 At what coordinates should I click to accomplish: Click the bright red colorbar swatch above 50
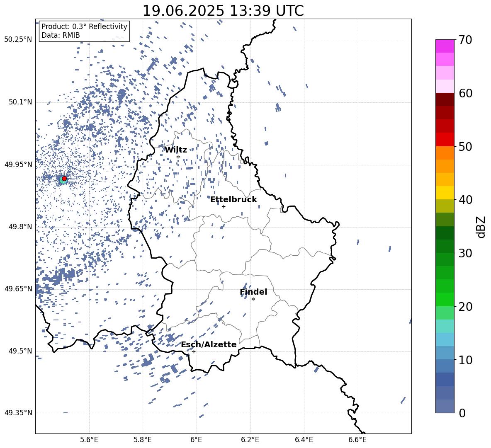tap(445, 140)
